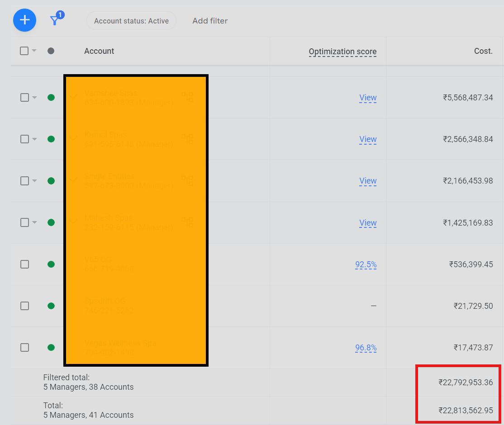Click the hierarchy icon in fourth manager row

click(187, 222)
